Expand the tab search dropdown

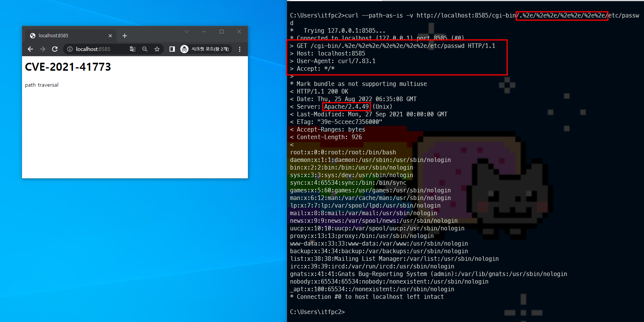point(186,32)
